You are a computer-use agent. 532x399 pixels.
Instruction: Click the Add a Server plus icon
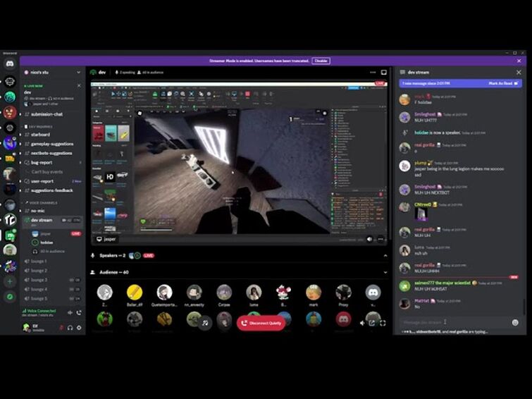click(x=10, y=281)
